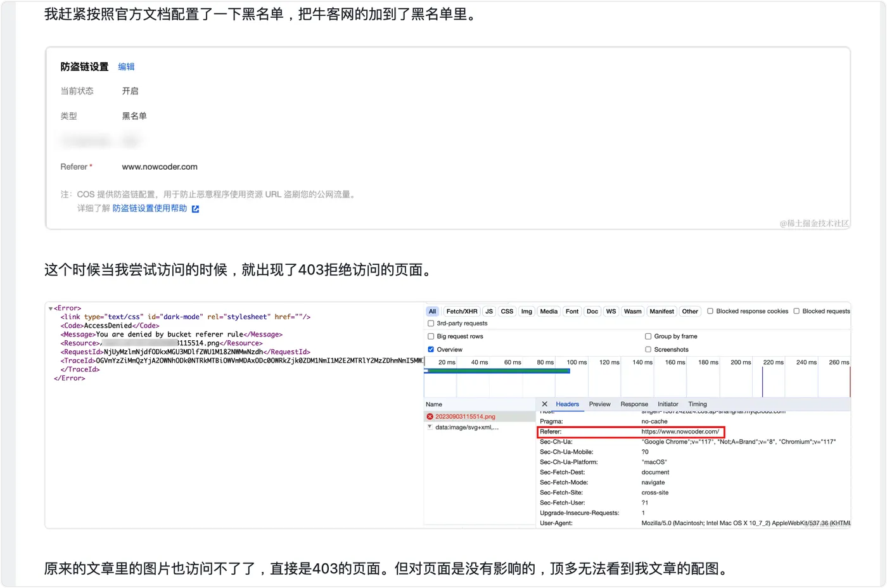Viewport: 887px width, 588px height.
Task: Open the Headers tab
Action: click(567, 404)
